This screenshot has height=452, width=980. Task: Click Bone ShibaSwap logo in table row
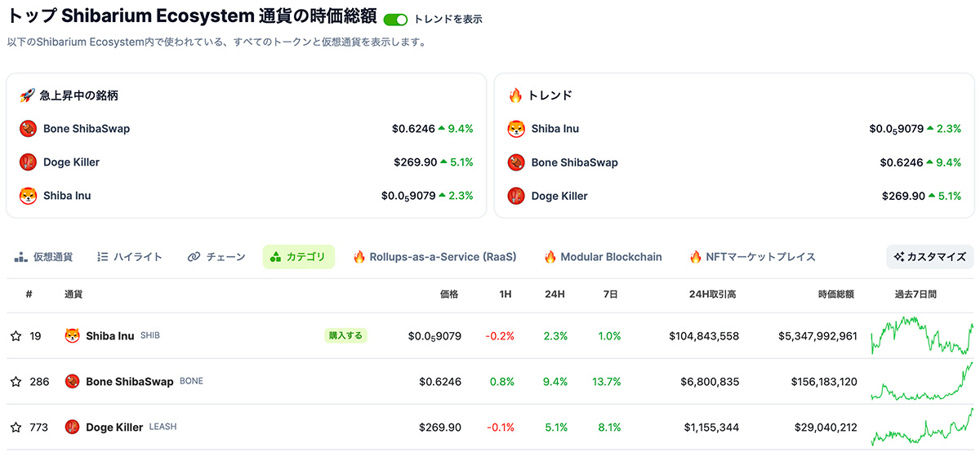(72, 382)
